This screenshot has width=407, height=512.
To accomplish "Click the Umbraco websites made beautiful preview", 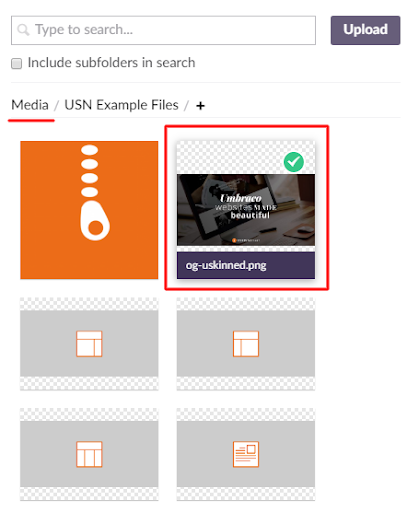I will 246,210.
